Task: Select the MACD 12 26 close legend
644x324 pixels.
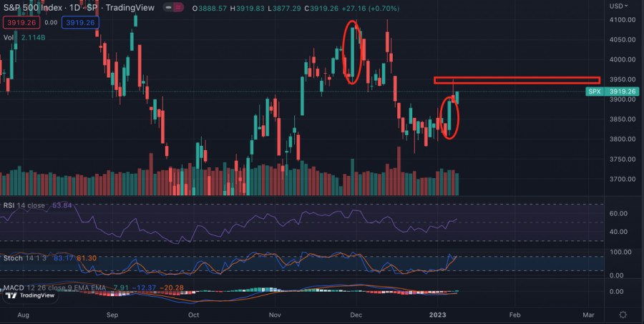Action: 54,288
